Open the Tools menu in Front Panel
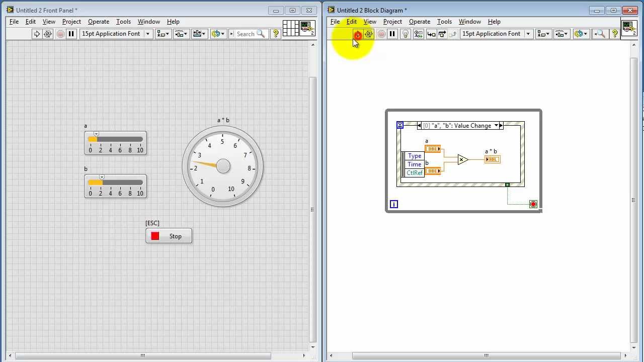The image size is (644, 362). [x=123, y=22]
